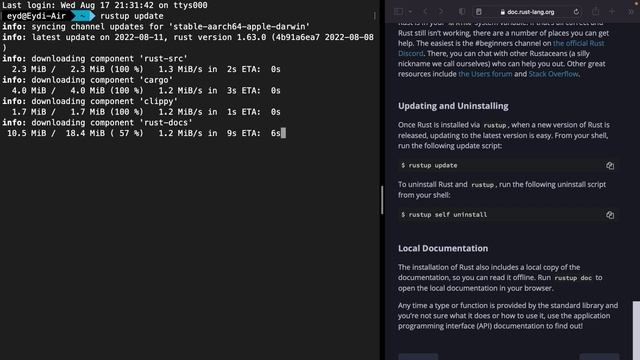
Task: Click the terminal cursor block after '6s'
Action: pyautogui.click(x=284, y=133)
